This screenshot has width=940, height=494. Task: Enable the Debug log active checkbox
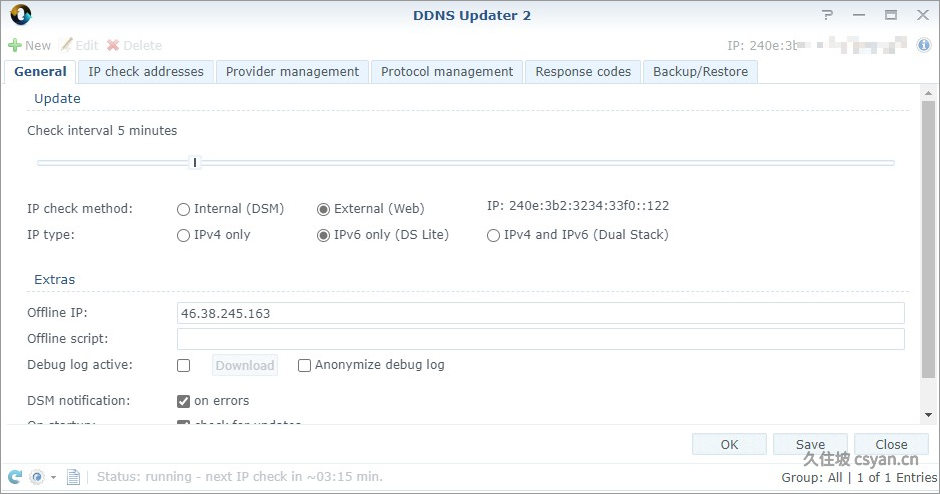point(183,365)
